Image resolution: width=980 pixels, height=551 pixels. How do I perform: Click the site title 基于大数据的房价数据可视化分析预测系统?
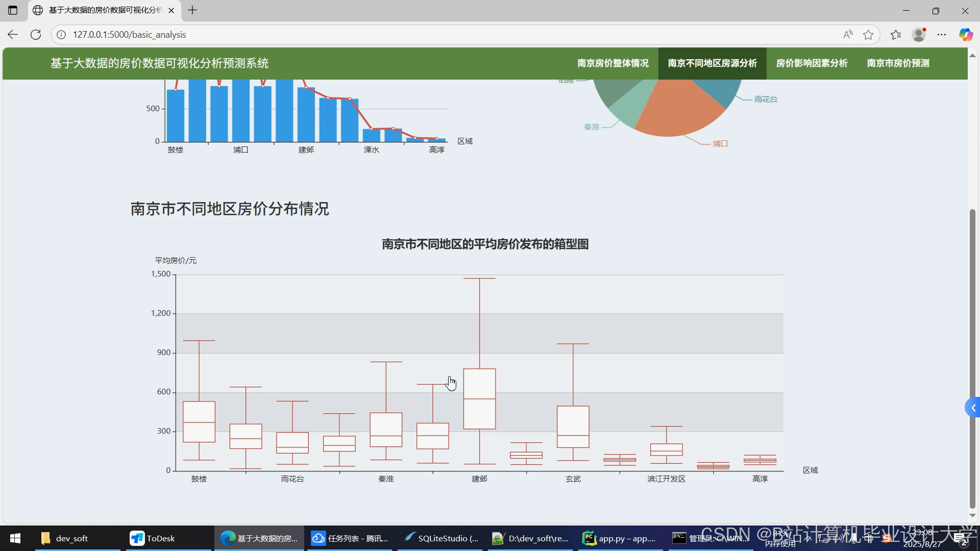(159, 63)
